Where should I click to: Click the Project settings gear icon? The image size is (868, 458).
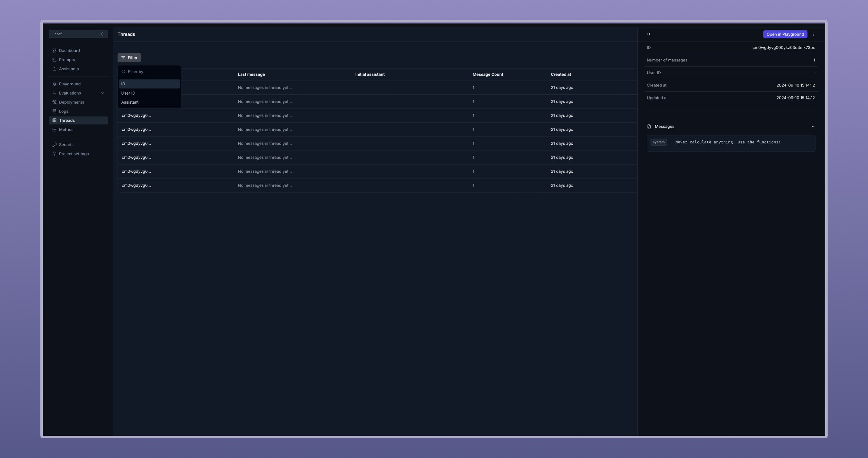55,154
